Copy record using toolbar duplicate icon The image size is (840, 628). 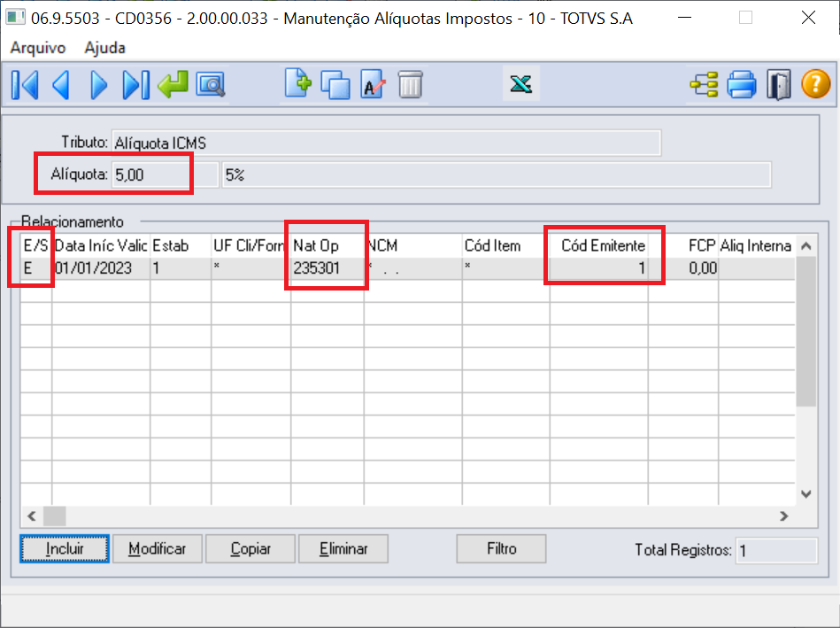click(335, 85)
